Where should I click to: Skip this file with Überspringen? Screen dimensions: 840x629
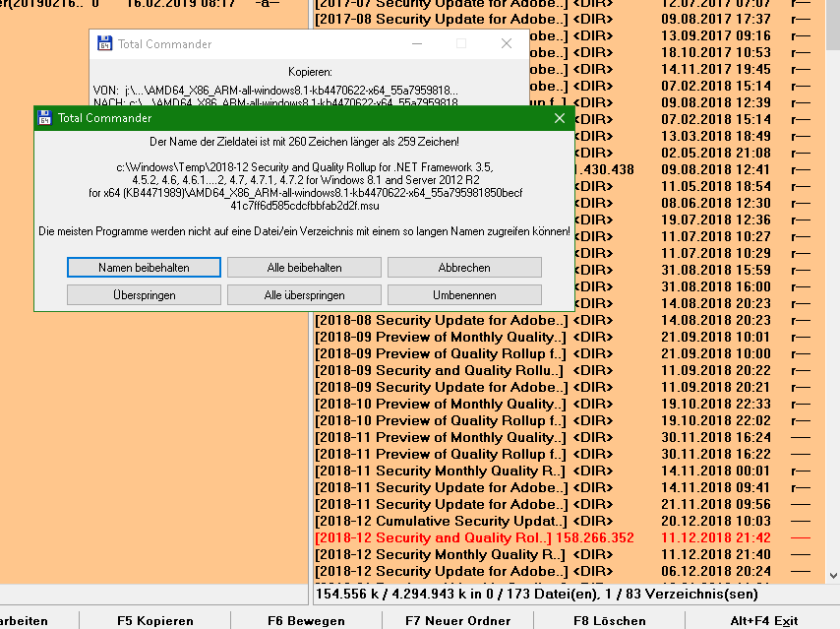click(144, 295)
